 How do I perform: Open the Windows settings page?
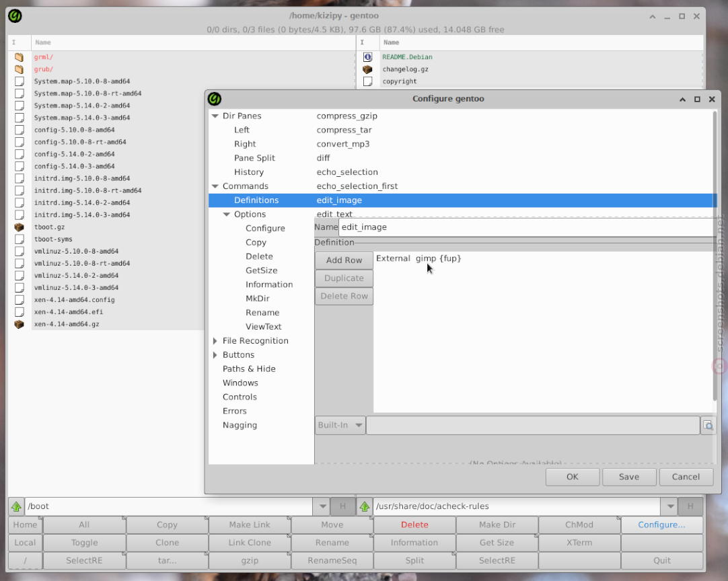240,383
